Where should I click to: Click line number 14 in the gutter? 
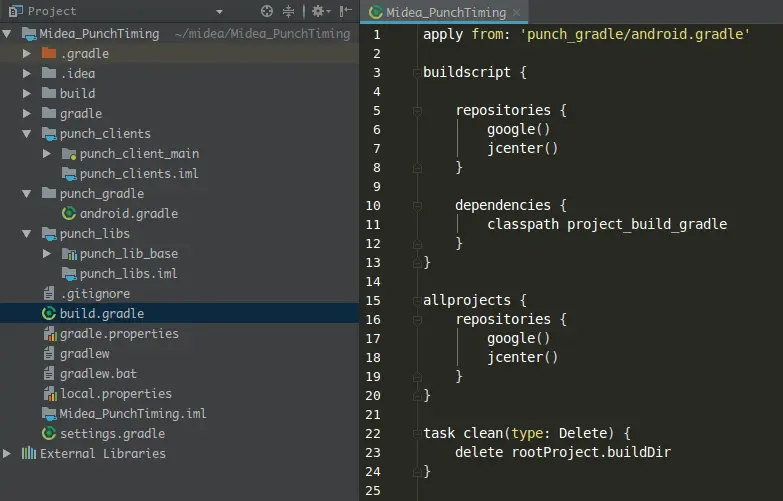[373, 282]
